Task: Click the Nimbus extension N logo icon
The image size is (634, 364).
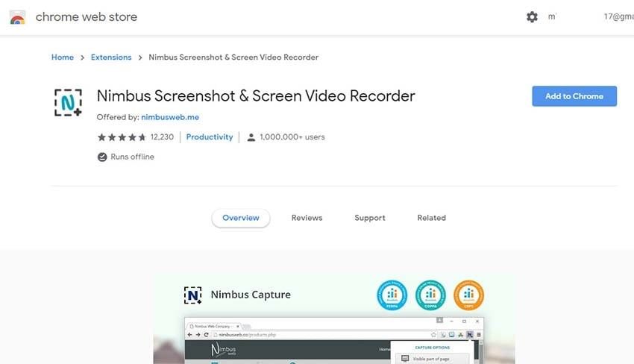Action: (68, 102)
